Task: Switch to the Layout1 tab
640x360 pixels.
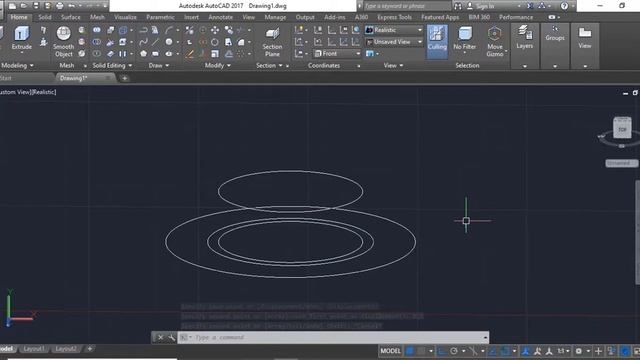Action: (x=33, y=349)
